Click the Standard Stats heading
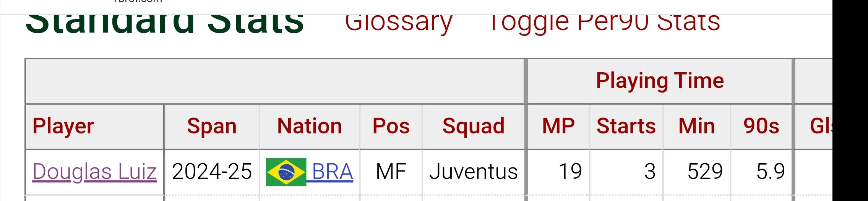Image resolution: width=868 pixels, height=201 pixels. [165, 23]
